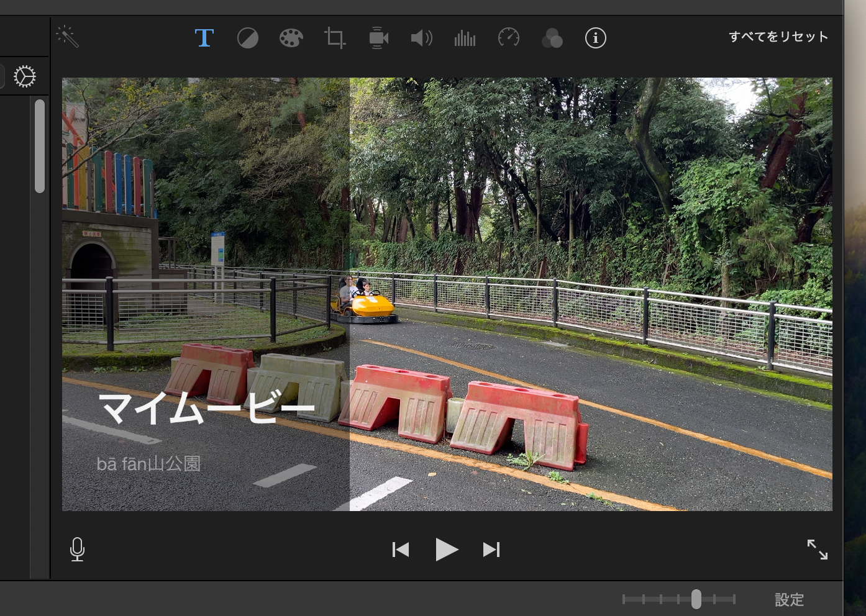This screenshot has height=616, width=866.
Task: Show clip information (i icon)
Action: (595, 38)
